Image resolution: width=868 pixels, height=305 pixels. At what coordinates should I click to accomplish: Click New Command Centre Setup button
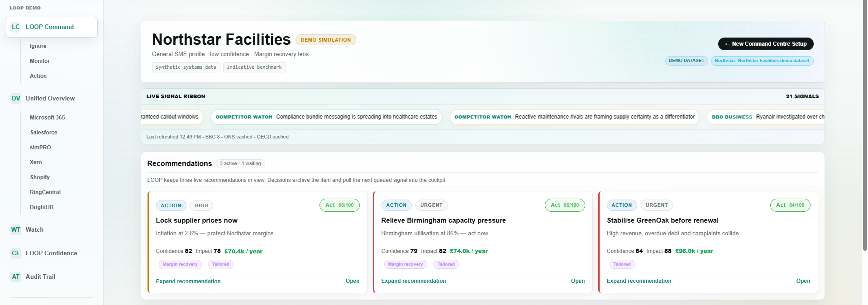click(x=766, y=44)
